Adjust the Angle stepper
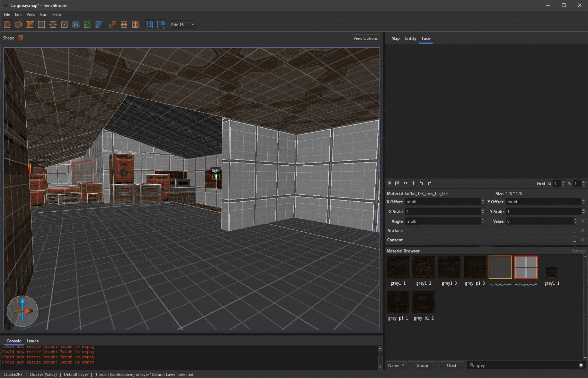The height and width of the screenshot is (378, 588). tap(483, 221)
